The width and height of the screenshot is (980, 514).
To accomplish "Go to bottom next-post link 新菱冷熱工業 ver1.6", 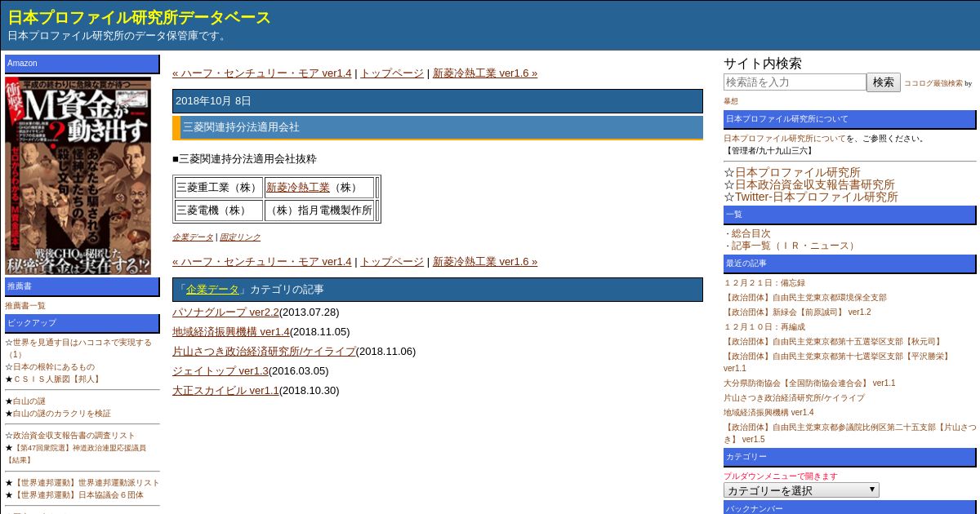I will coord(485,261).
